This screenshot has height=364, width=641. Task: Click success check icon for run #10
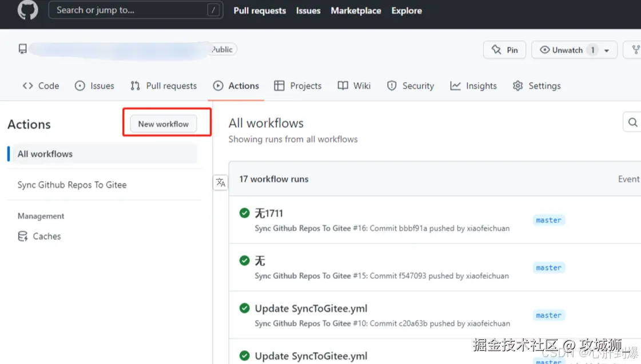point(245,308)
